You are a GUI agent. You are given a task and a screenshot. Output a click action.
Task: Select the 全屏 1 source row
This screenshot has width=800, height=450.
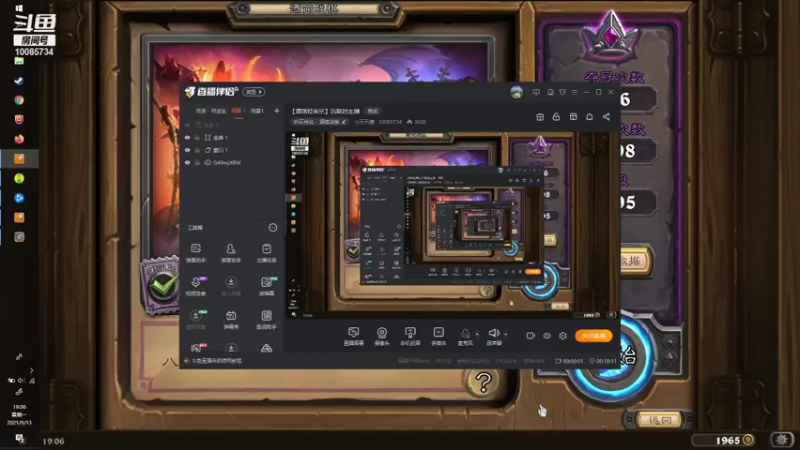(232, 138)
